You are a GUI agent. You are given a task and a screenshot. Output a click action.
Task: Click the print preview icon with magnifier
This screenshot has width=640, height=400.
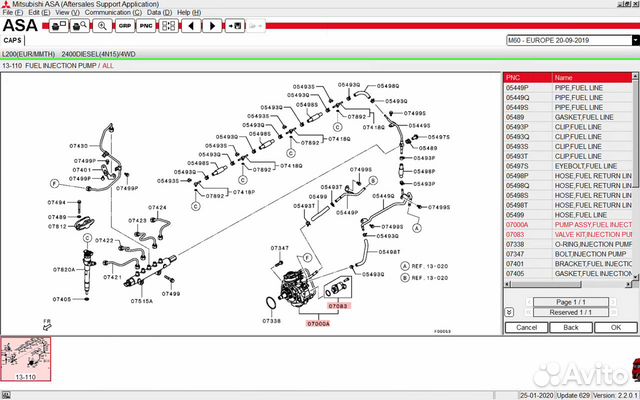tap(78, 25)
